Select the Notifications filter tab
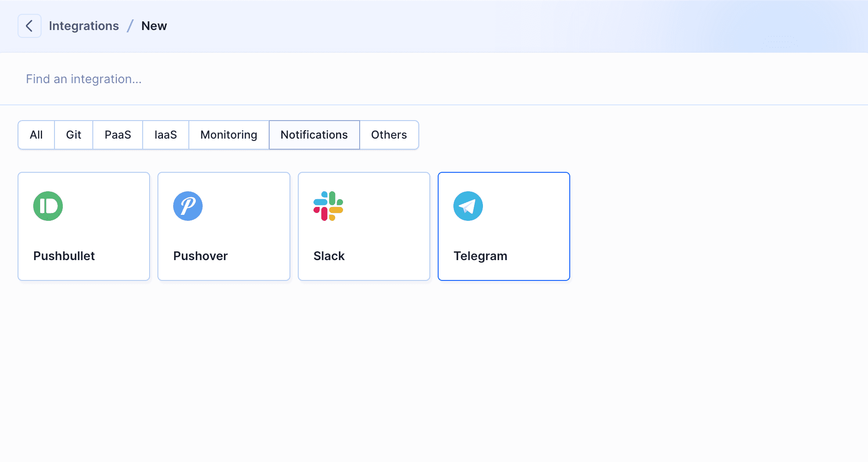Screen dimensions: 868x462 [314, 135]
